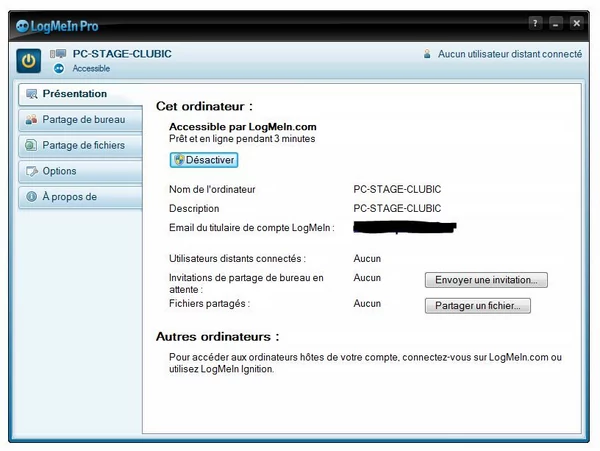
Task: Click the PC-STAGE-CLUBIC header title
Action: (x=122, y=54)
